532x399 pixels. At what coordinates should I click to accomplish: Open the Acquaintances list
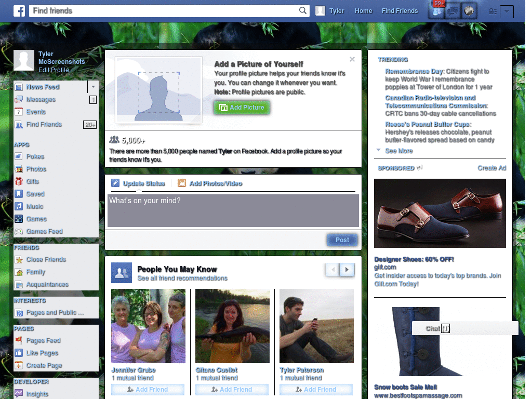point(47,284)
